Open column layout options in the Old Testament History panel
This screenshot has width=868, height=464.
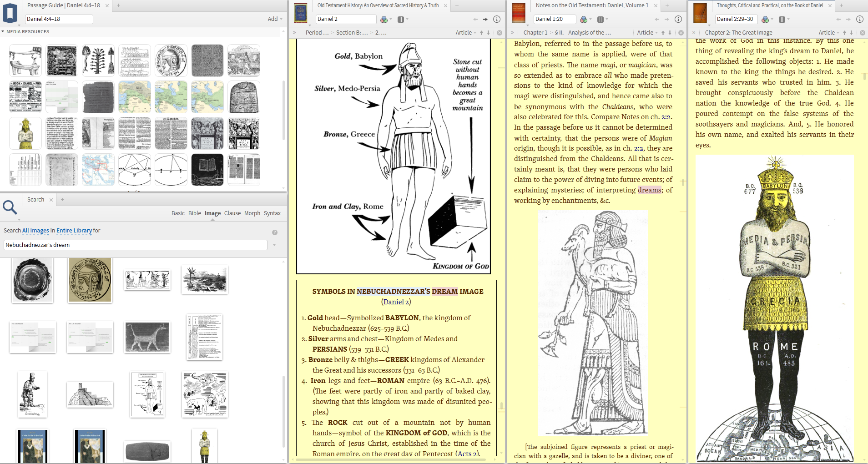(403, 19)
